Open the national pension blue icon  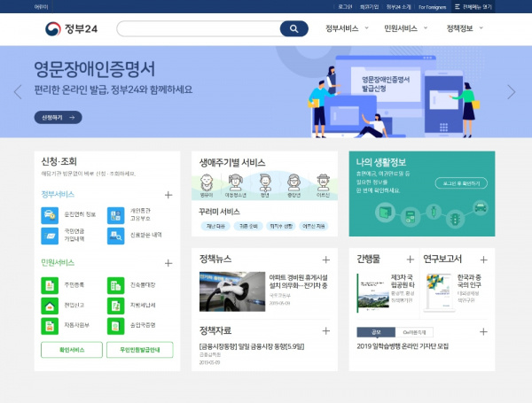click(x=50, y=236)
